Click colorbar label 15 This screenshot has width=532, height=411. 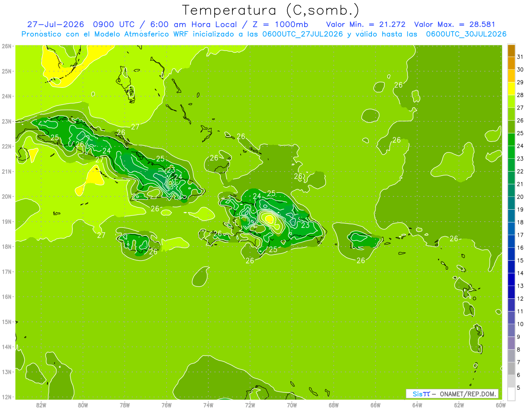(520, 260)
